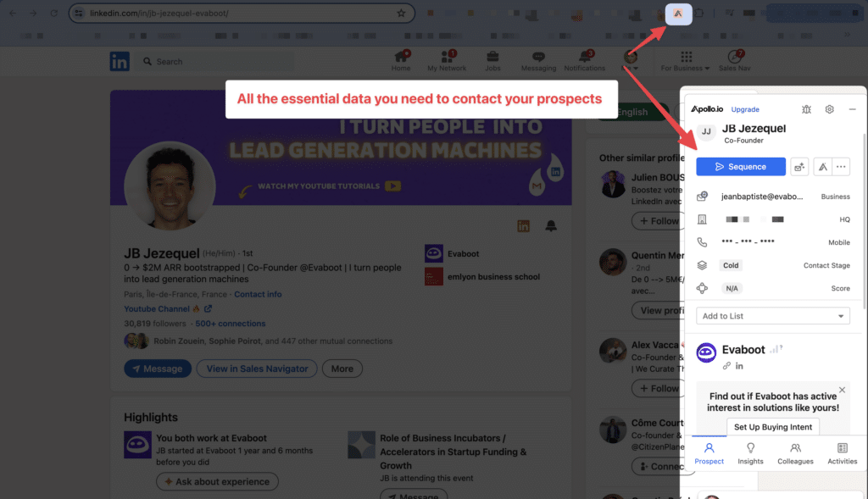Click the Upgrade link in Apollo panel

pyautogui.click(x=745, y=109)
